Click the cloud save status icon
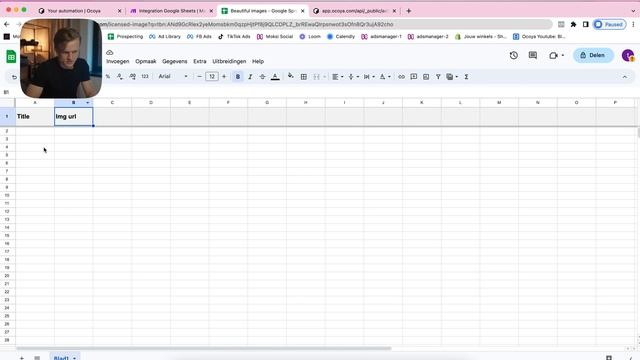 [109, 52]
